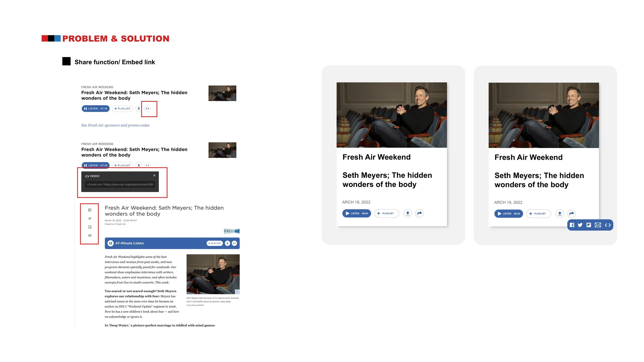644x362 pixels.
Task: Click the gray Flipboard share icon in sidebar
Action: [90, 227]
